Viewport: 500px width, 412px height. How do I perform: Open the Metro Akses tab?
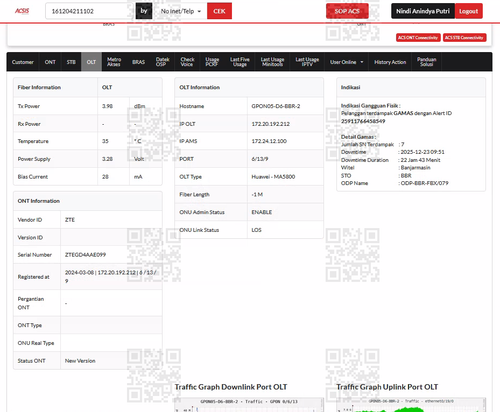coord(114,62)
